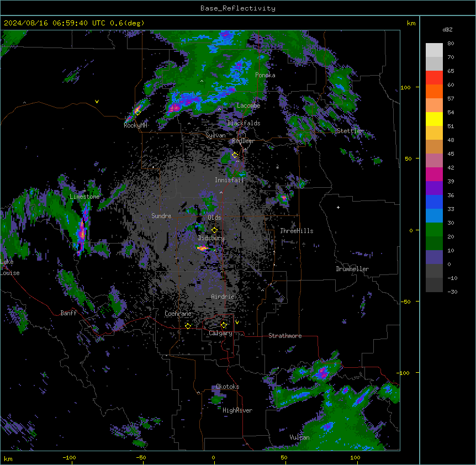Click the yellow V marker east of Calgary
476x465 pixels.
237,323
